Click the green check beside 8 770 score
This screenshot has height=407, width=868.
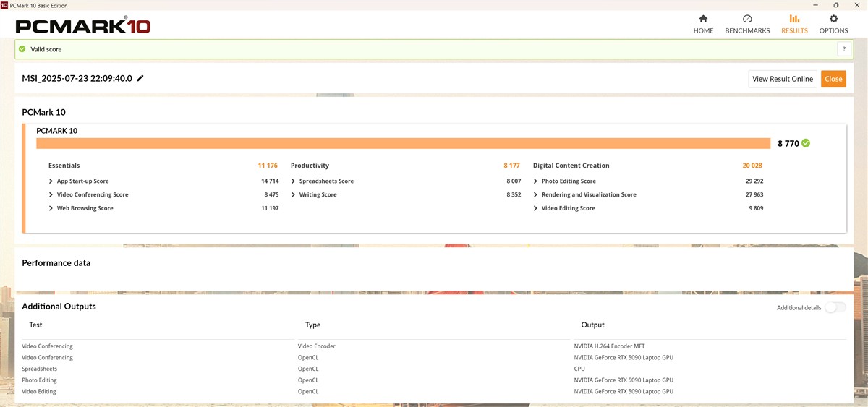point(806,143)
